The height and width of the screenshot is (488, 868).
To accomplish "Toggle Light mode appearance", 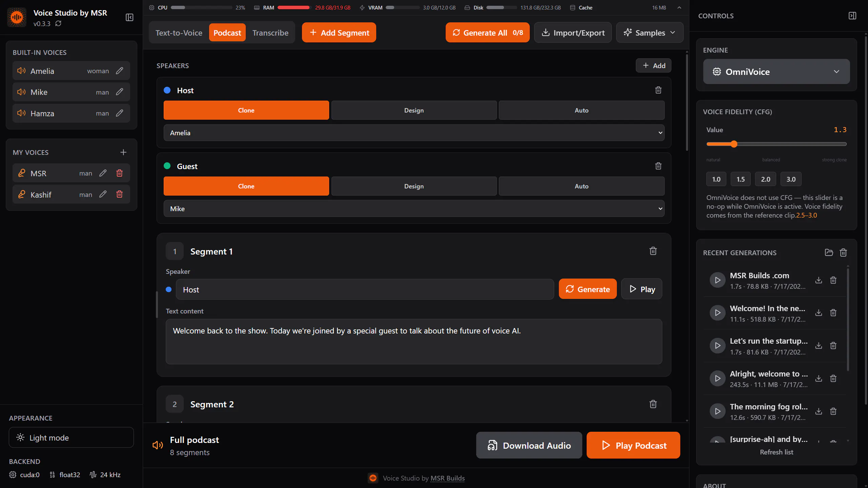I will coord(71,438).
